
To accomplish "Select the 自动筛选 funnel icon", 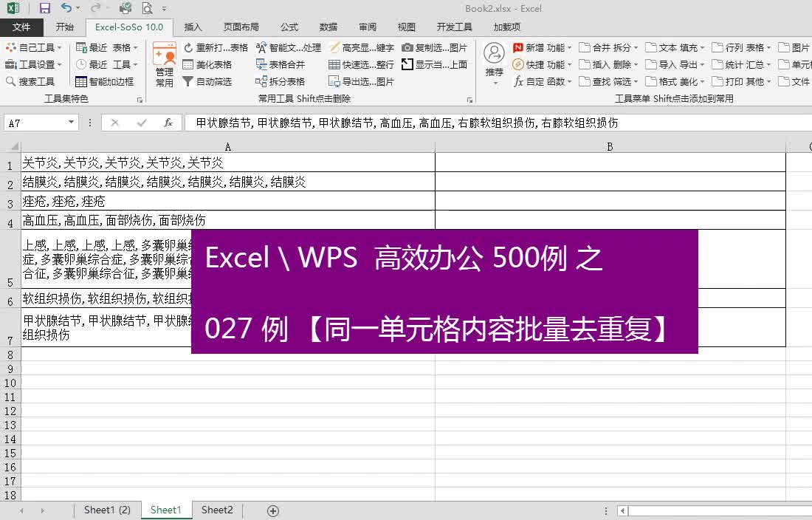I will [x=187, y=81].
